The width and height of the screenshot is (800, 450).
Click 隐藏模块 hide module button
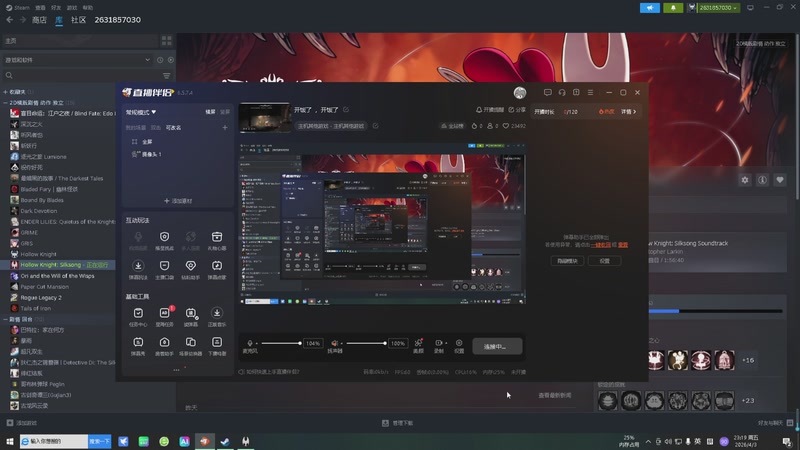click(567, 261)
